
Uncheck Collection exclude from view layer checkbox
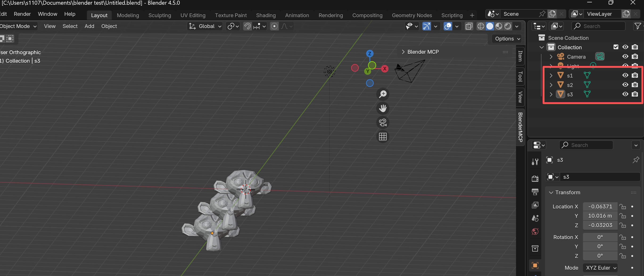coord(616,47)
